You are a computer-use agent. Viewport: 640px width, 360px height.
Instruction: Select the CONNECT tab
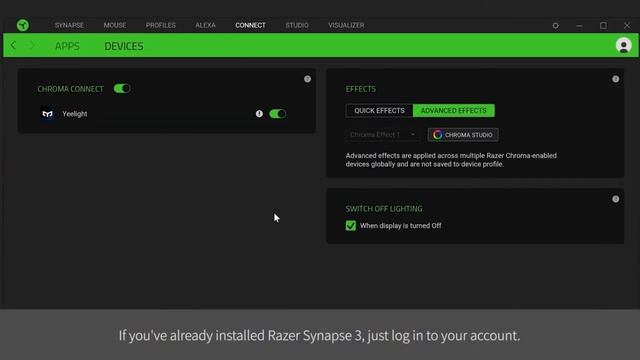click(250, 25)
